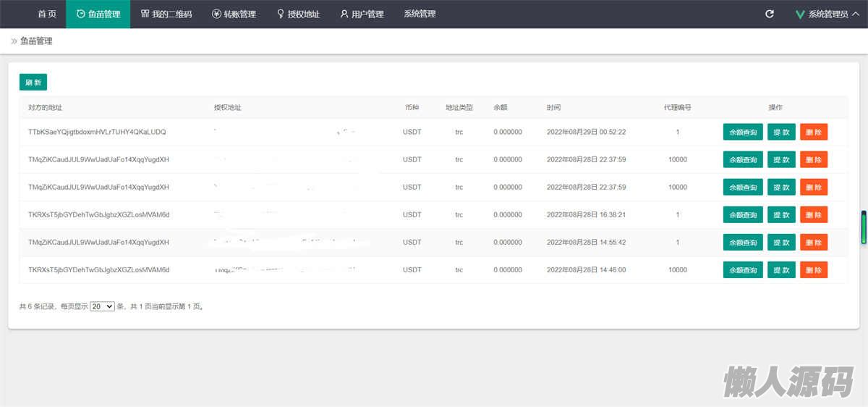Click the refresh icon in top bar
The width and height of the screenshot is (868, 407).
770,14
